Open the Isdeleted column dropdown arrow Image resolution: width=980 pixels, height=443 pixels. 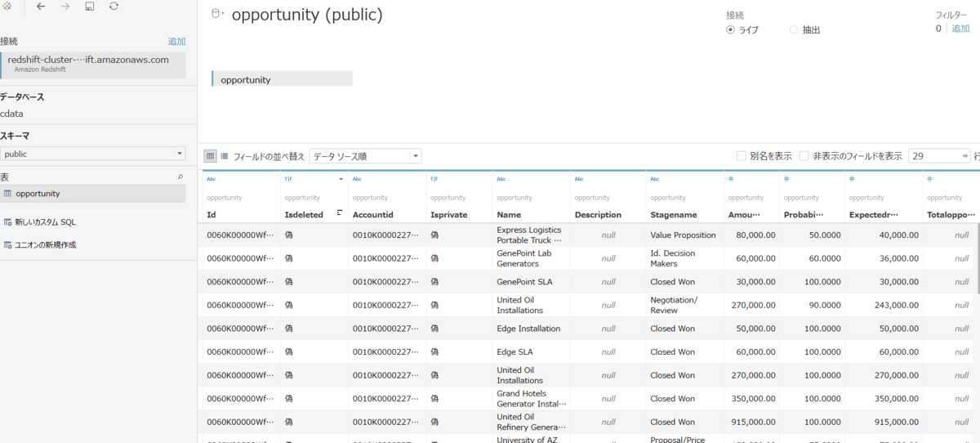point(341,179)
